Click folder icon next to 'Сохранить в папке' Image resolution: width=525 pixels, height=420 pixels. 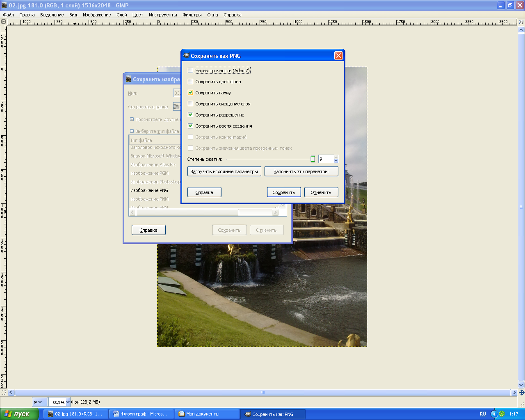[176, 107]
